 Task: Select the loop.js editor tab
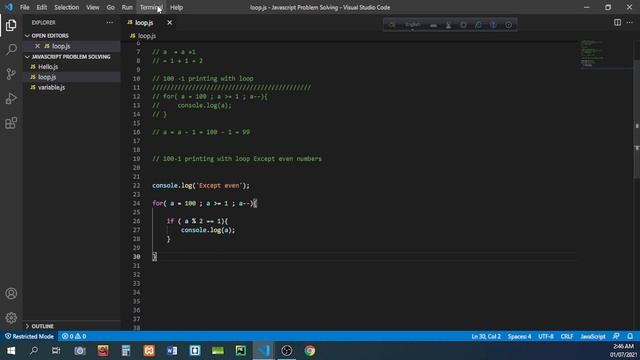[144, 22]
